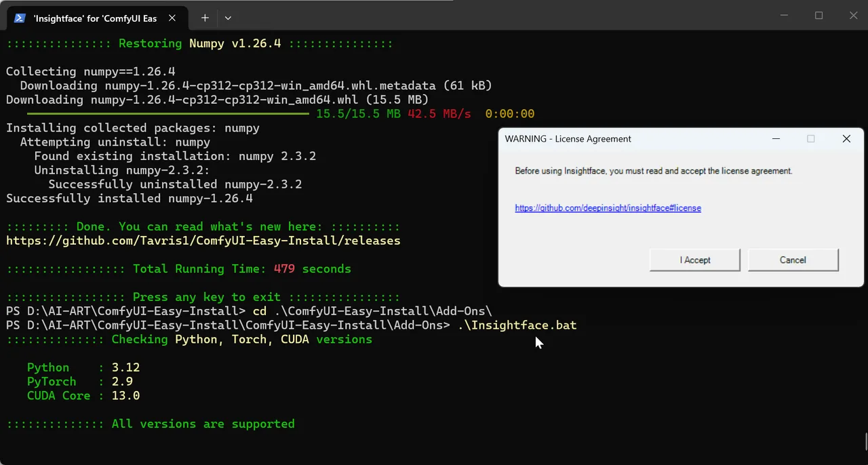
Task: Click 'Successfully installed numpy-1.26.4' line
Action: (x=130, y=199)
